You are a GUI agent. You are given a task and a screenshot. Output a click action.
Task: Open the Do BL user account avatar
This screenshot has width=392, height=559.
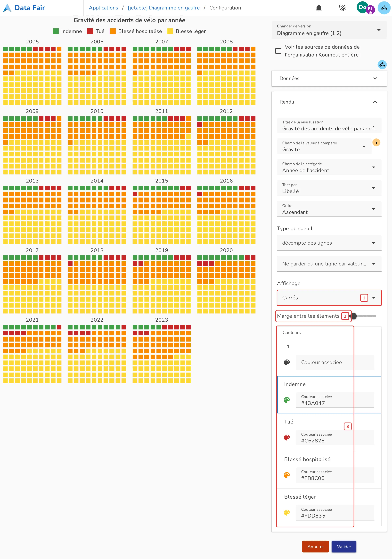[366, 8]
